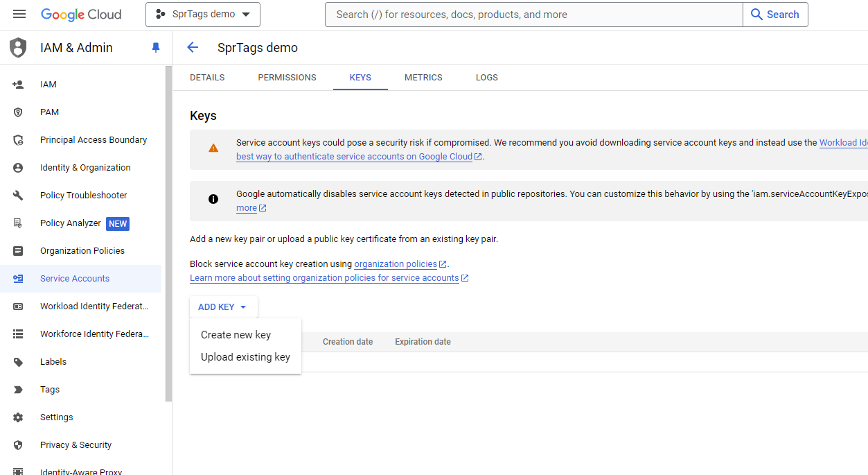
Task: Open the Labels sidebar icon
Action: tap(19, 361)
